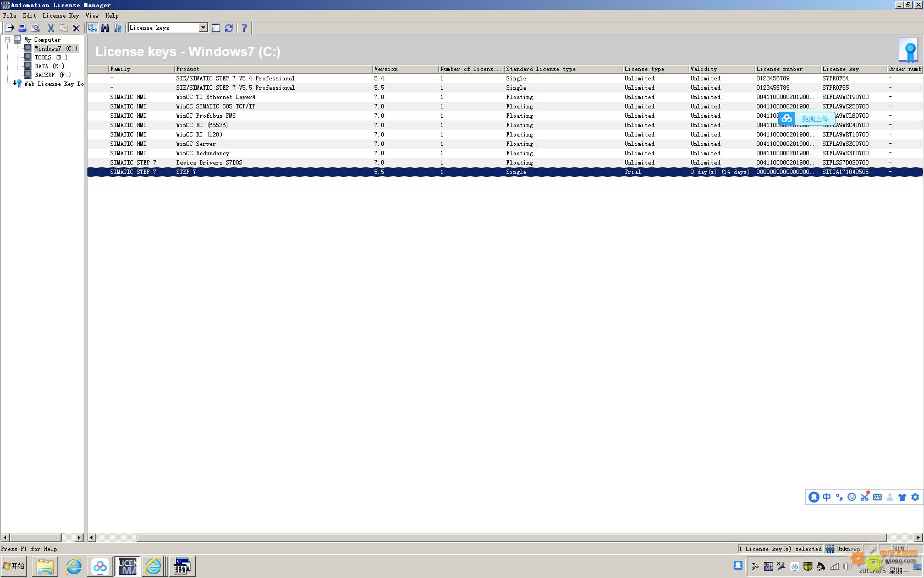The height and width of the screenshot is (578, 924).
Task: Click right arrow of the main horizontal scrollbar
Action: point(919,537)
